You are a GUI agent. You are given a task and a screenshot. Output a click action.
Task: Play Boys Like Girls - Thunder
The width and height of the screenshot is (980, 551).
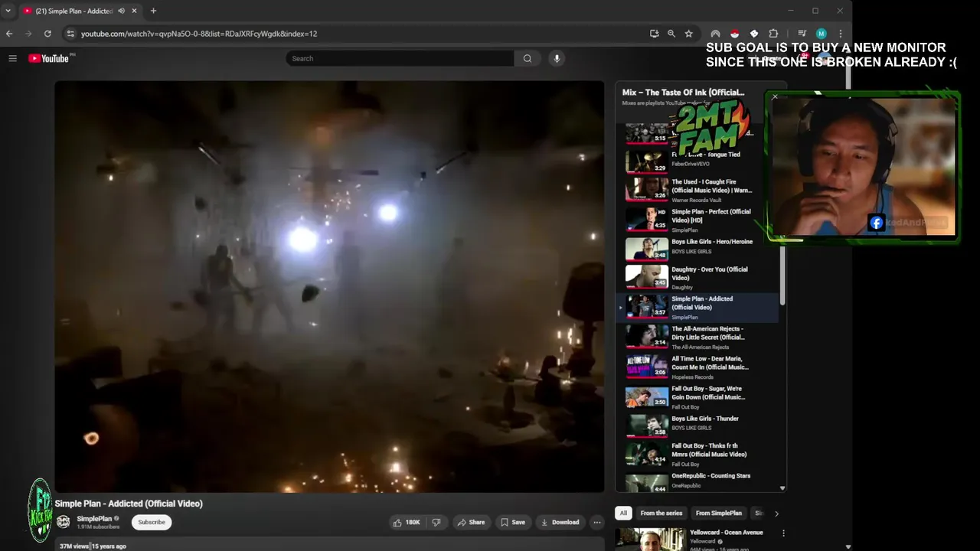coord(697,425)
